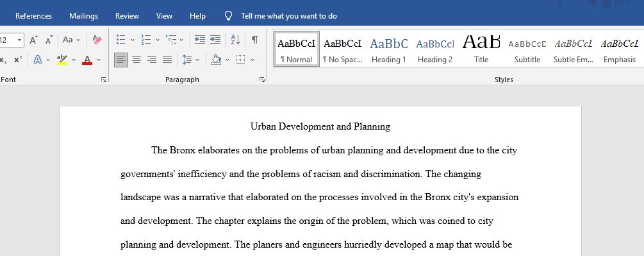The image size is (644, 256).
Task: Expand line spacing dropdown arrow
Action: click(x=197, y=60)
